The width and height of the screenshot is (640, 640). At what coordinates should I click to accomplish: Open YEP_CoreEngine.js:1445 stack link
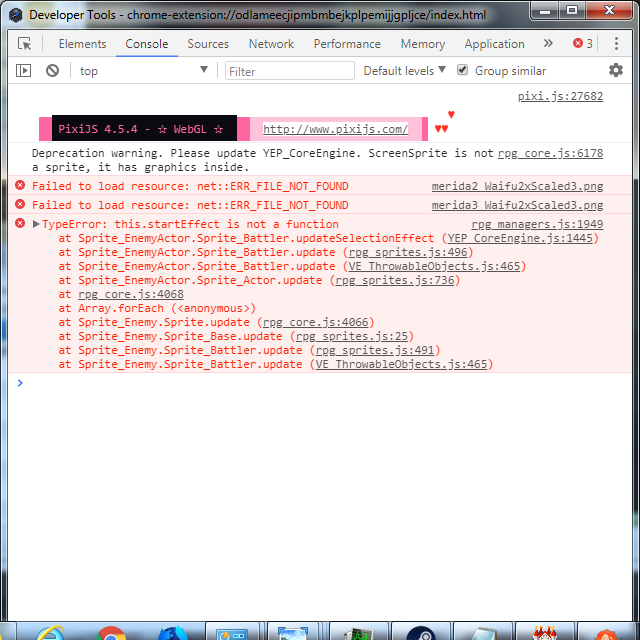[520, 238]
